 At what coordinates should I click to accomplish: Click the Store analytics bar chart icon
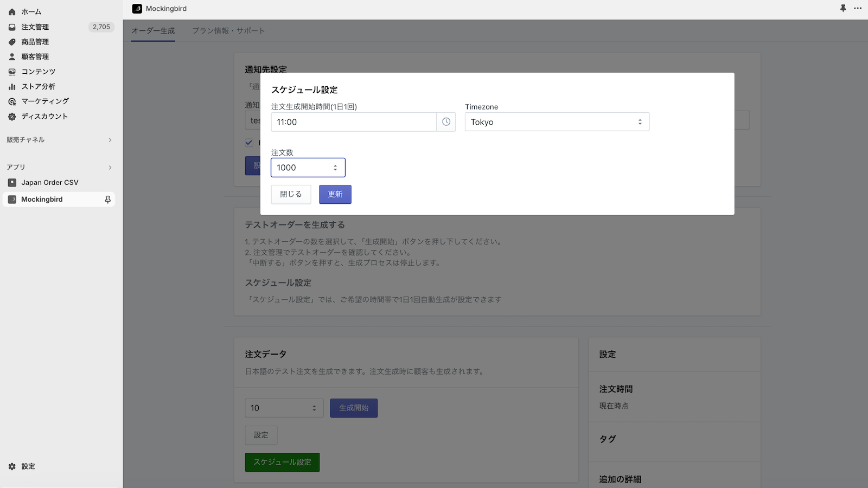point(12,86)
